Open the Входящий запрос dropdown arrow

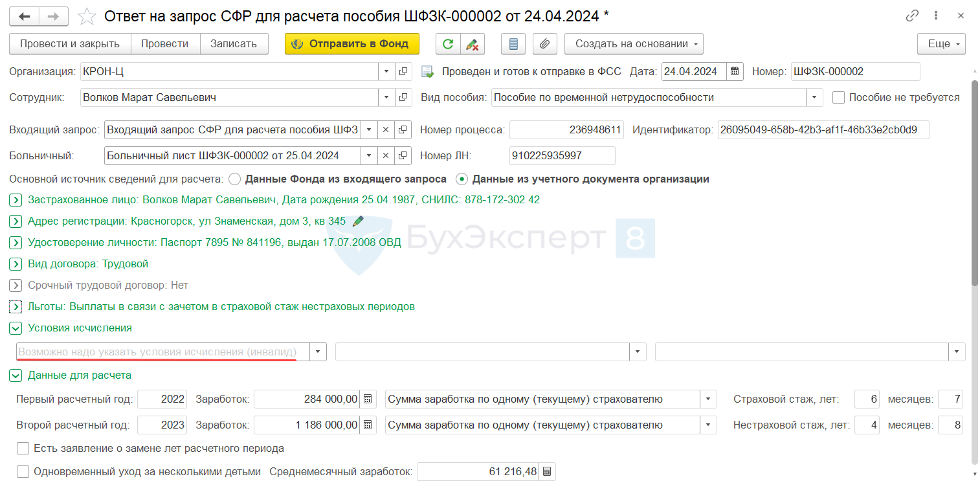pyautogui.click(x=369, y=129)
